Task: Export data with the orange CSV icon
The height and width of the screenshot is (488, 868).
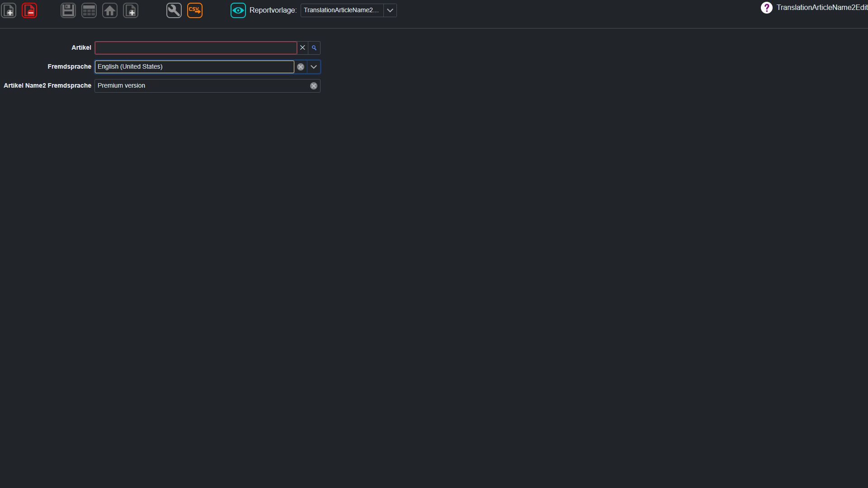Action: [195, 10]
